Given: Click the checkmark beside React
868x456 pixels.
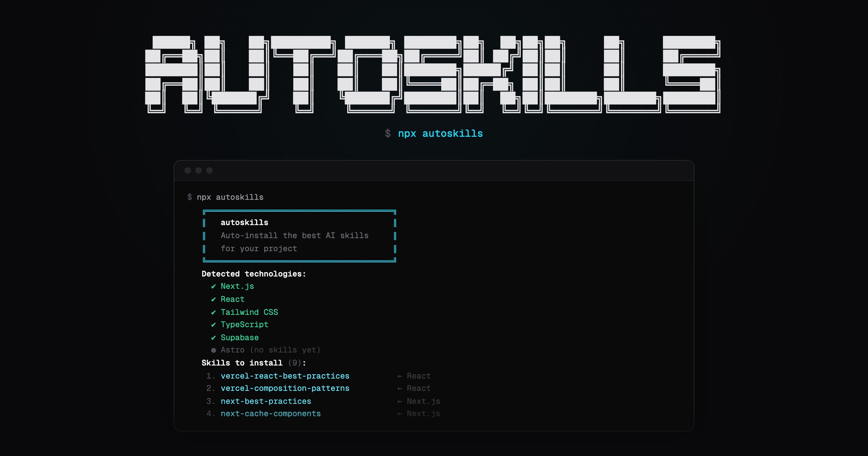Looking at the screenshot, I should pyautogui.click(x=213, y=299).
